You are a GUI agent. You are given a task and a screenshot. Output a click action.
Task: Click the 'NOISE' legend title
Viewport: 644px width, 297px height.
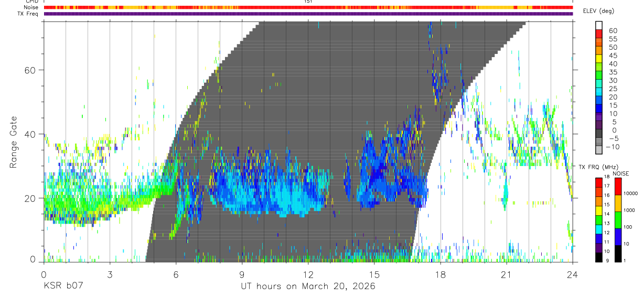[x=621, y=173]
